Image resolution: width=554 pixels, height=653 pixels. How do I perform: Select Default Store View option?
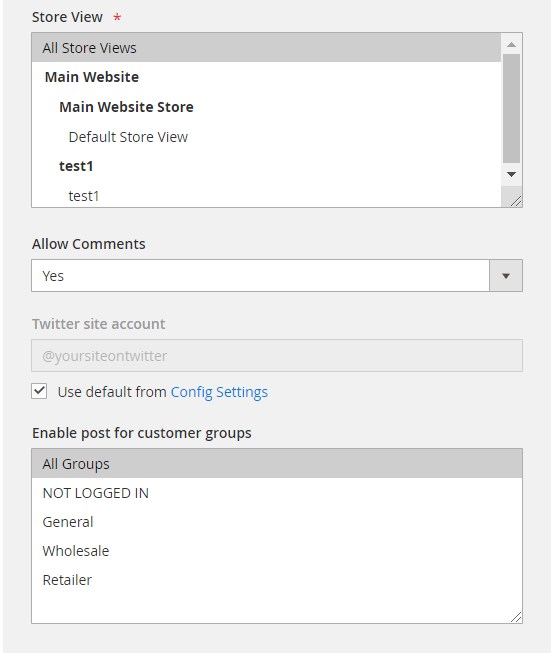click(x=266, y=137)
